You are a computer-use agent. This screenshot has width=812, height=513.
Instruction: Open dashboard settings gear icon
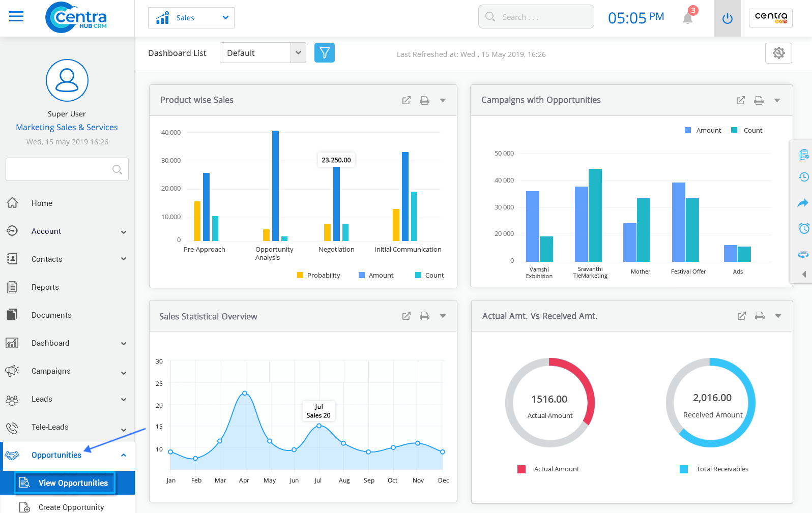[778, 53]
